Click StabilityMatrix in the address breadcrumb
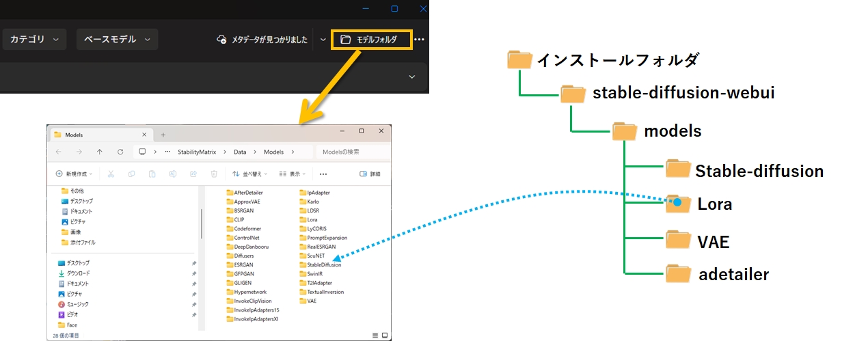 (196, 152)
